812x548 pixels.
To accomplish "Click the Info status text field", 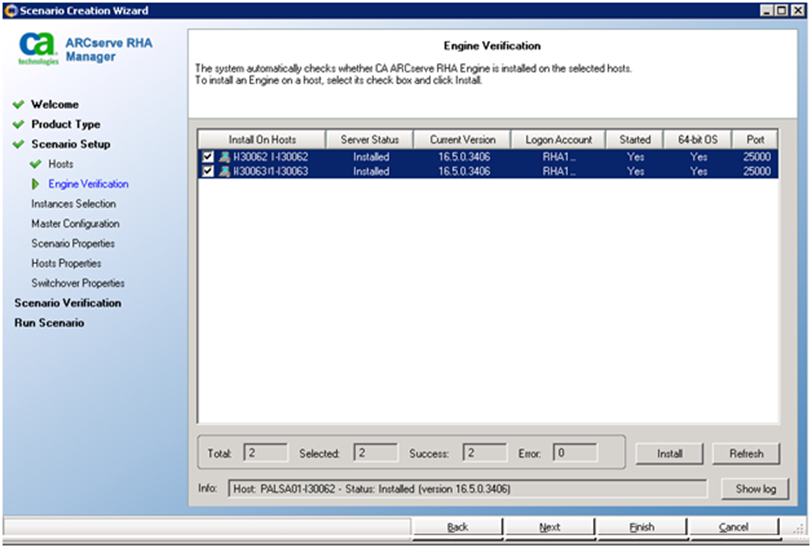I will coord(468,488).
